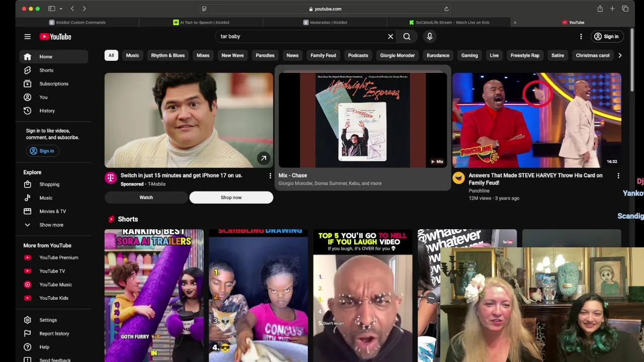Select the Family Feud filter chip
This screenshot has height=362, width=644.
323,55
